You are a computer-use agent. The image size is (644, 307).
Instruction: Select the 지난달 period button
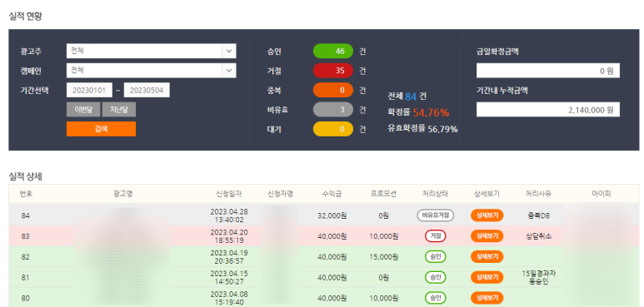pyautogui.click(x=118, y=110)
